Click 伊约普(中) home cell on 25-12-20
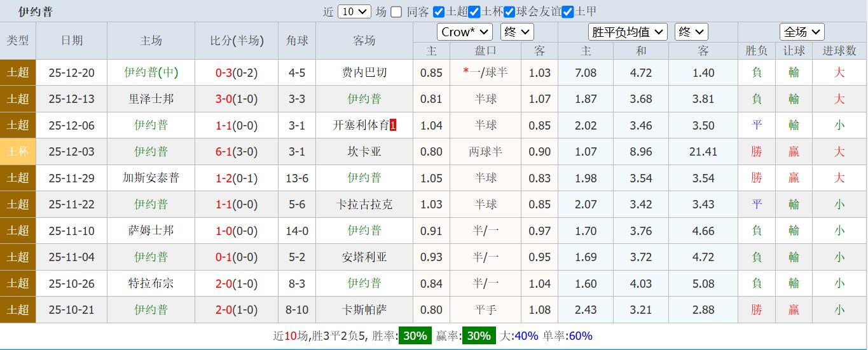 [x=151, y=72]
